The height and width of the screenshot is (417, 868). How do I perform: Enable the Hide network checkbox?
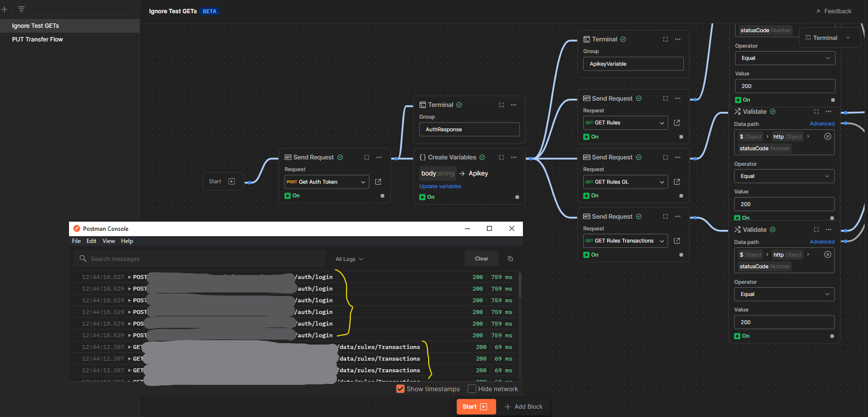click(472, 389)
